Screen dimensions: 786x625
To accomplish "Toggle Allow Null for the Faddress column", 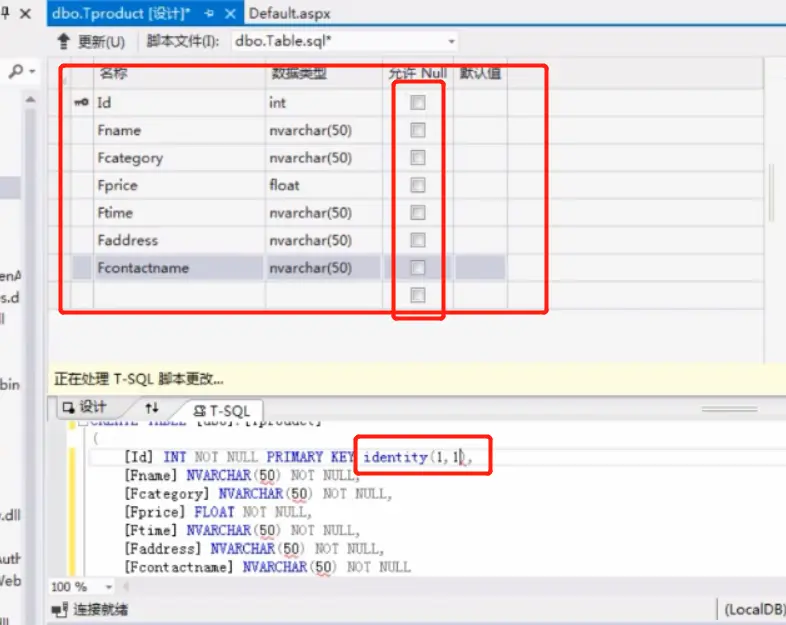I will [418, 240].
